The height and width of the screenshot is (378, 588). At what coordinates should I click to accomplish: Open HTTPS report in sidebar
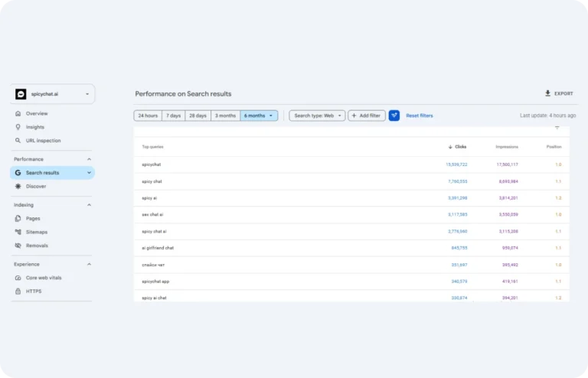(x=34, y=291)
